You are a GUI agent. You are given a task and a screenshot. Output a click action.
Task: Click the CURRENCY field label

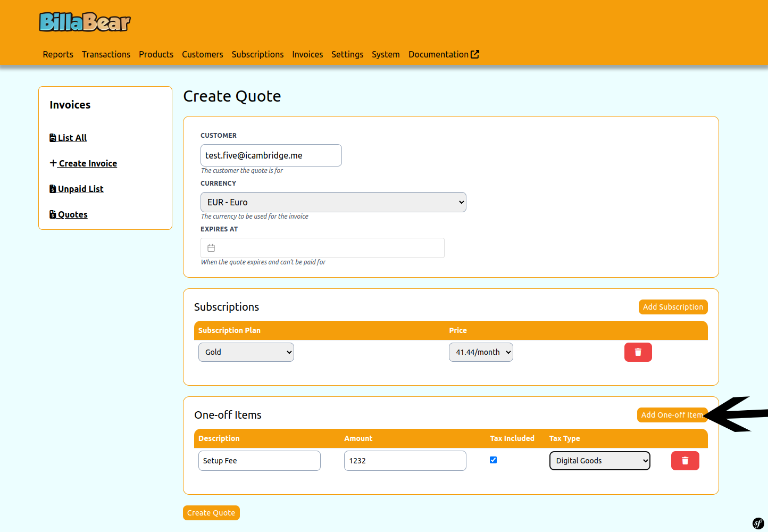218,184
